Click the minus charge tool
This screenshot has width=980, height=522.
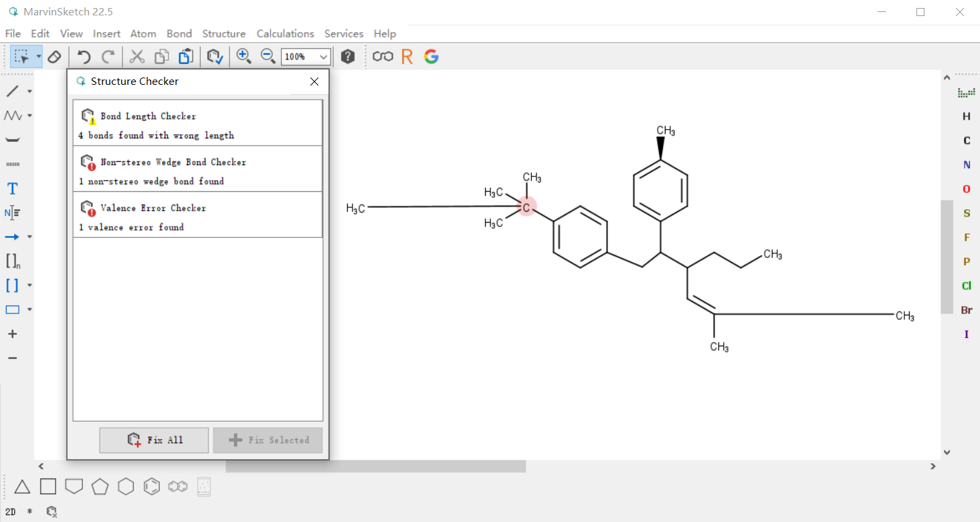12,358
